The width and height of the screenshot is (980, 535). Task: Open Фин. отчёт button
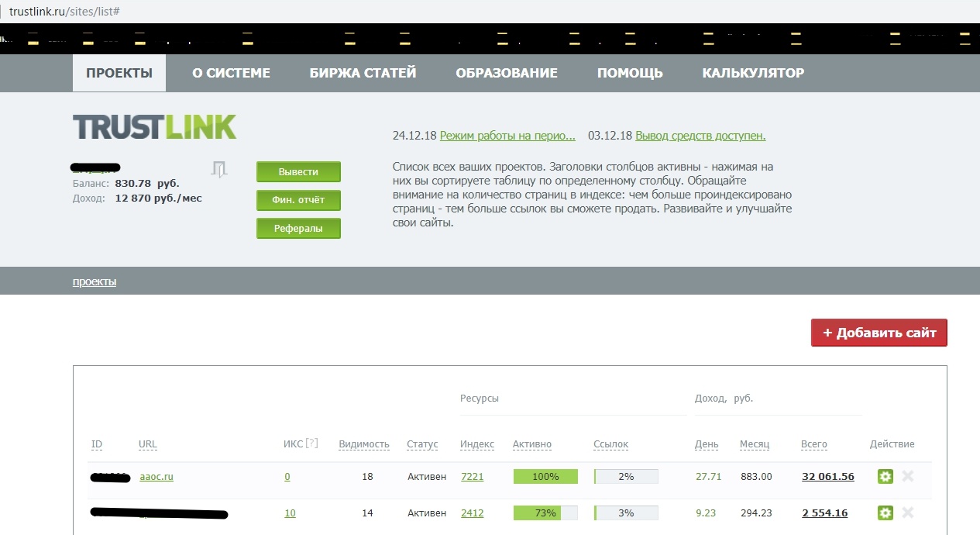(298, 200)
